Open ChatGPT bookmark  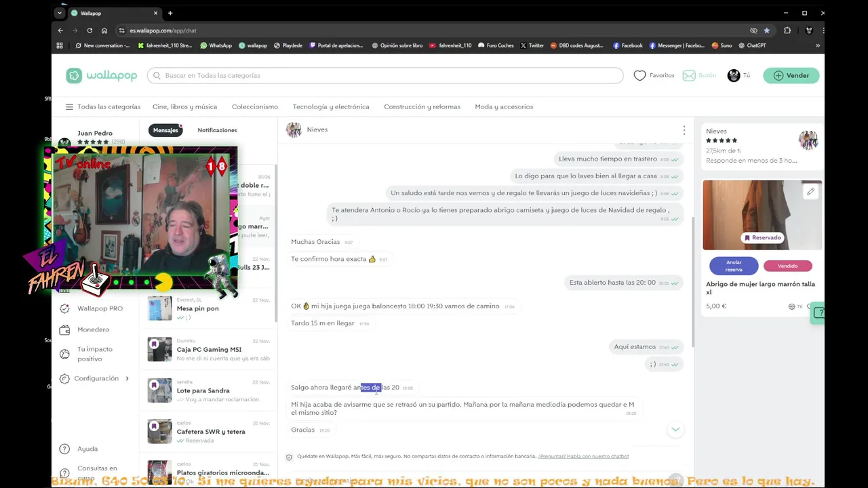click(752, 45)
